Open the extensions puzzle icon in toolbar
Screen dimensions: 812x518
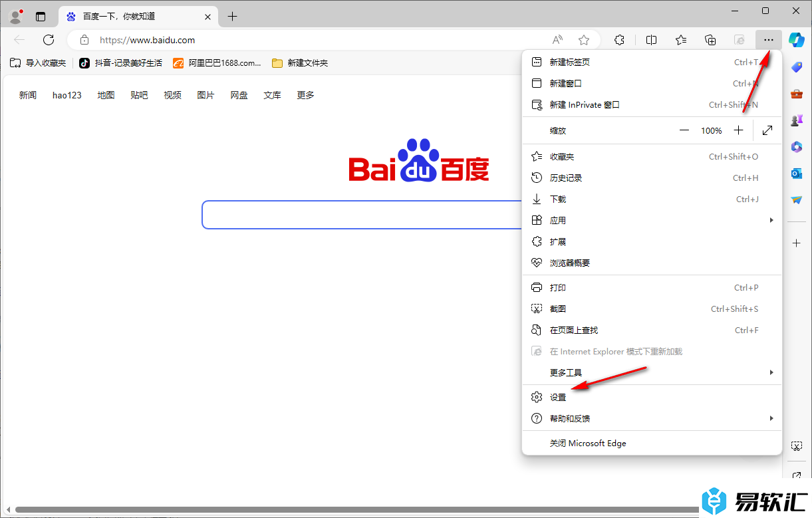(619, 40)
